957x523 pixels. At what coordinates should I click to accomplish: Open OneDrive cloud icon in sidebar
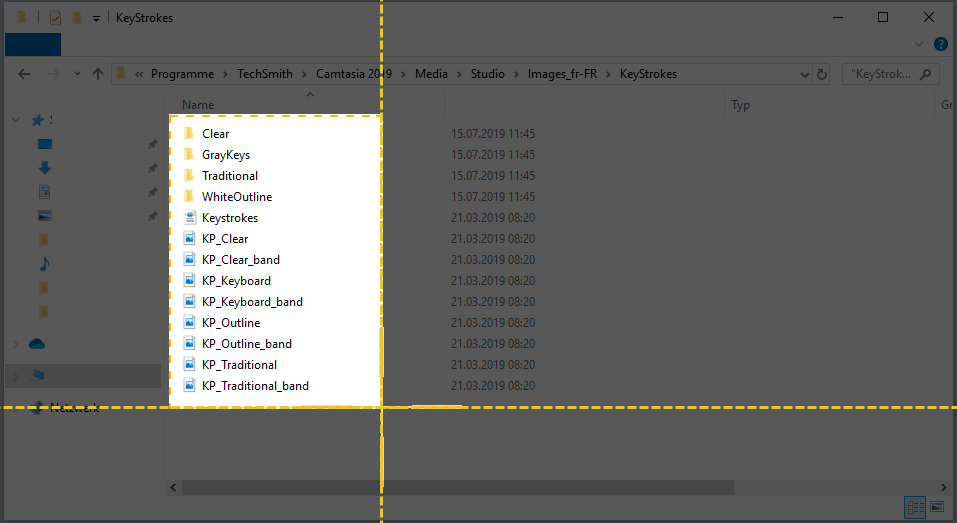coord(37,344)
